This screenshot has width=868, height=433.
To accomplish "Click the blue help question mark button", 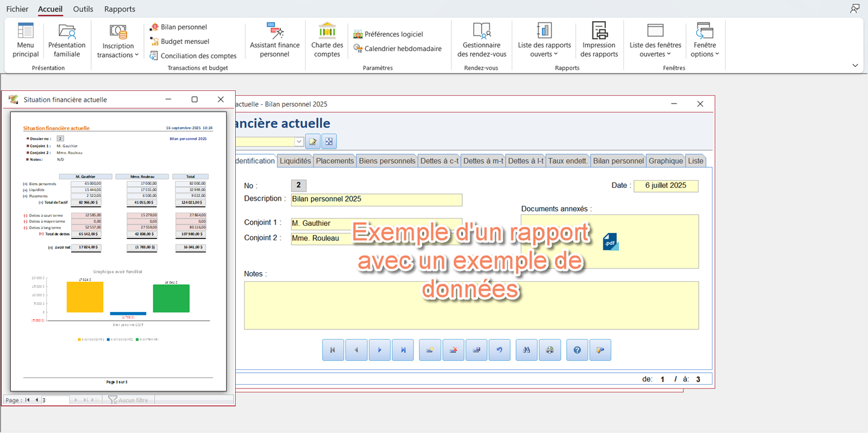I will click(x=577, y=350).
